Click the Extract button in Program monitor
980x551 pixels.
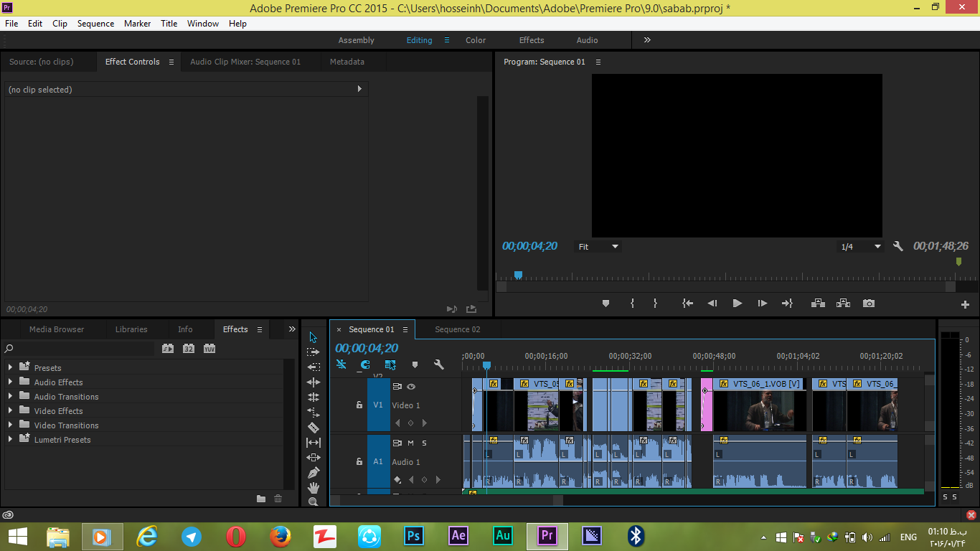[843, 303]
